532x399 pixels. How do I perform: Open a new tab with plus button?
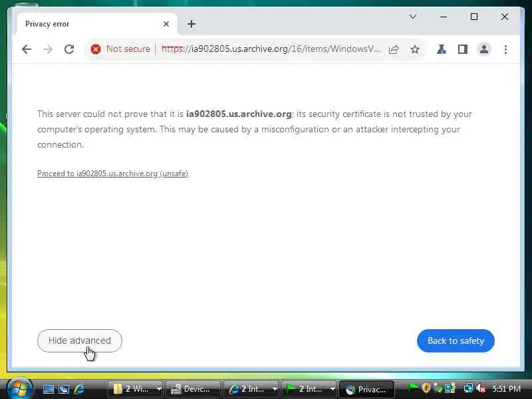click(192, 24)
